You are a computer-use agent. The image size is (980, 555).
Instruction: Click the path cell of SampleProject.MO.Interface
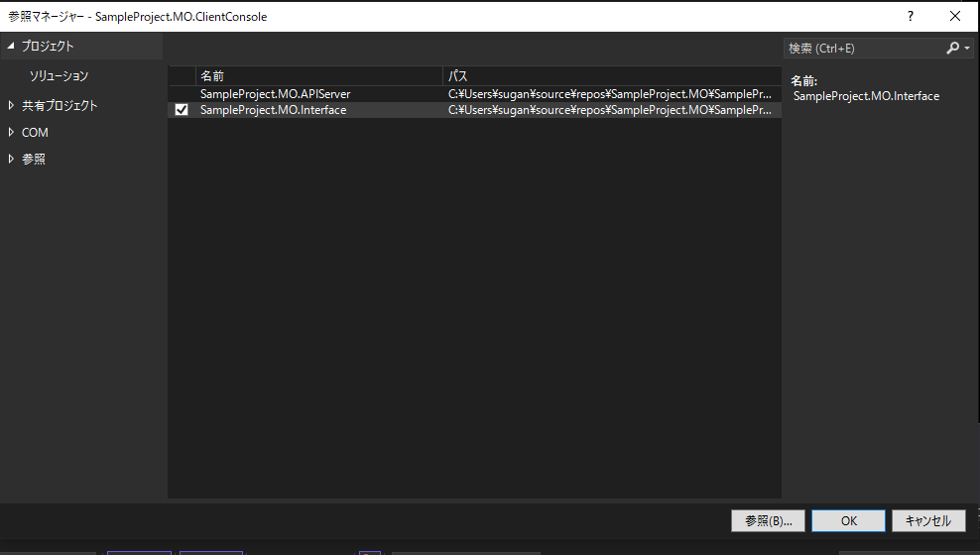(610, 110)
